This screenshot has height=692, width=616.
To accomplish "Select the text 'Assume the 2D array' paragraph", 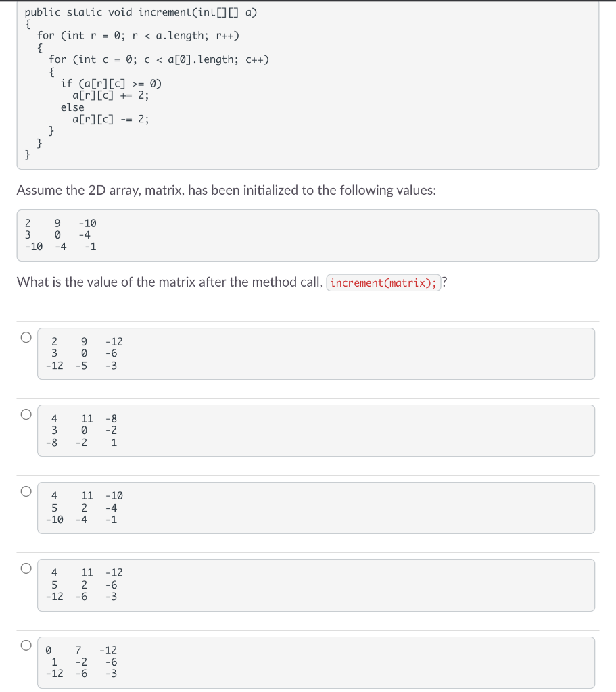I will 227,190.
